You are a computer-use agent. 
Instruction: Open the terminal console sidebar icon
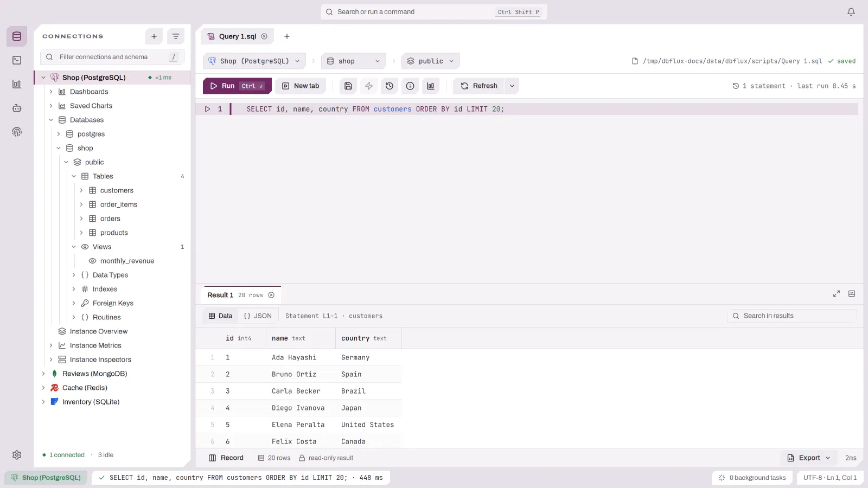click(17, 60)
